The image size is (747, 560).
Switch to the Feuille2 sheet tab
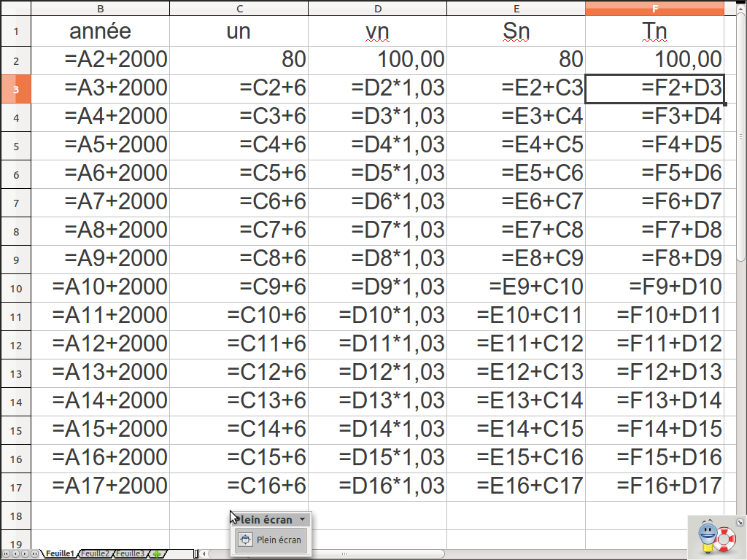[95, 554]
